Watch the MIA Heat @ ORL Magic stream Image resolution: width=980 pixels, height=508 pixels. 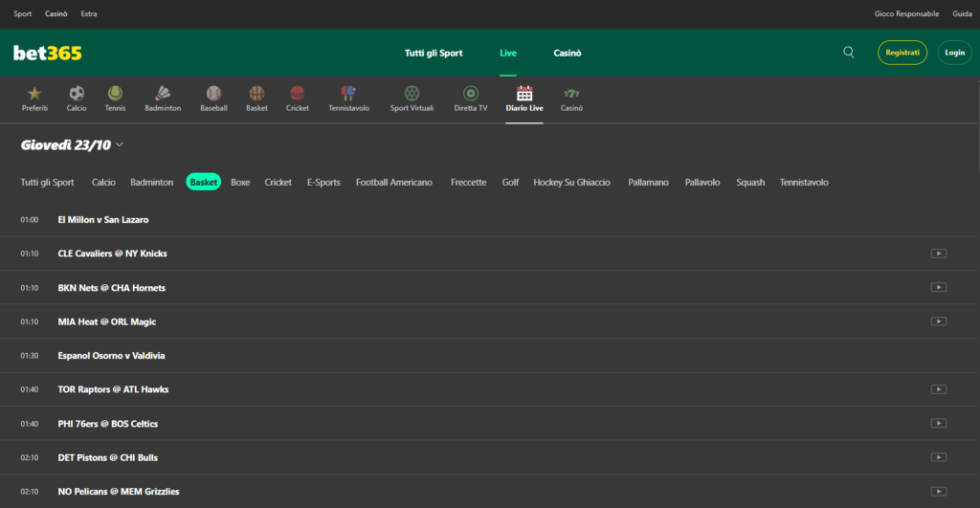click(938, 321)
